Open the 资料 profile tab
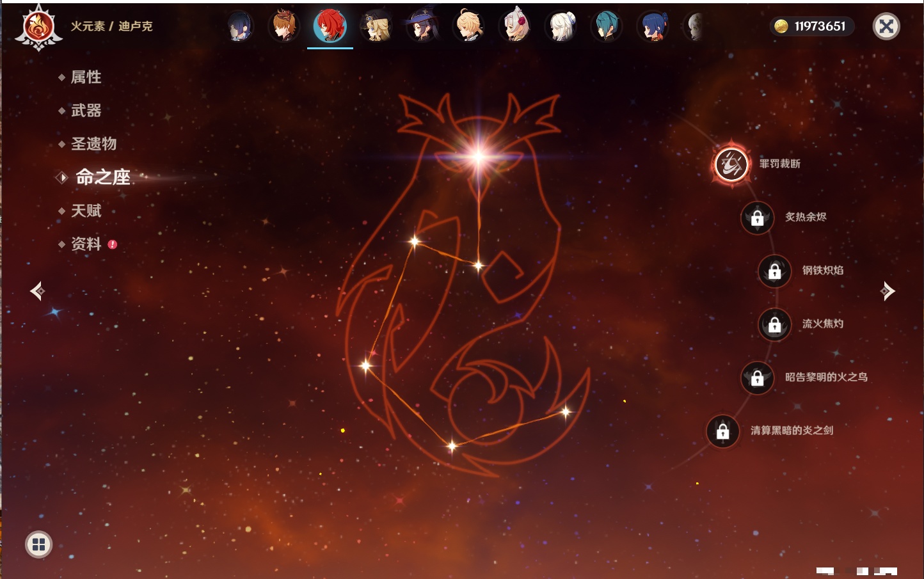Viewport: 924px width, 579px height. pos(86,244)
